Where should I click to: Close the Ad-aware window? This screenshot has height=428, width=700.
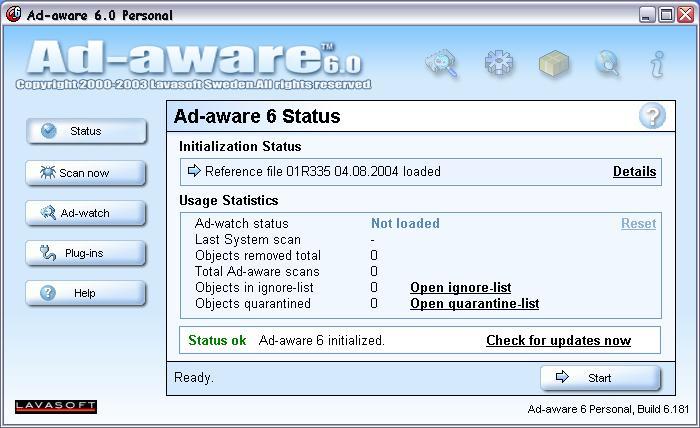click(x=686, y=15)
